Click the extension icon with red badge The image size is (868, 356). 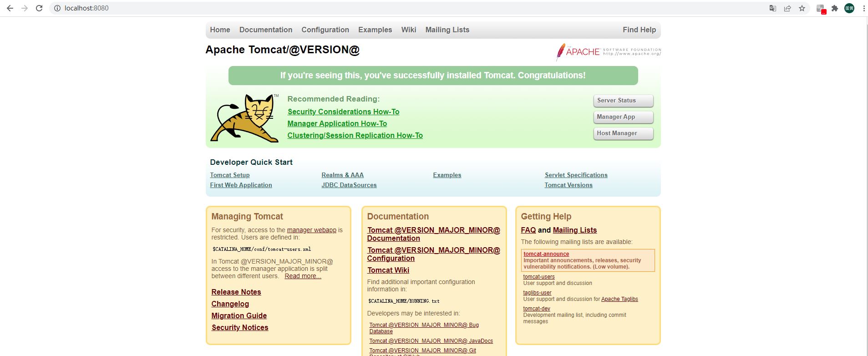[821, 9]
